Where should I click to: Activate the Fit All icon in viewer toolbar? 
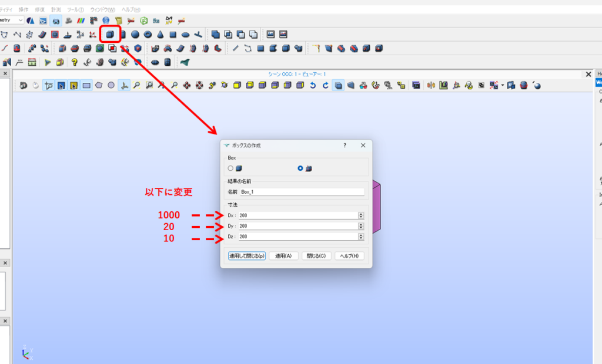(136, 86)
